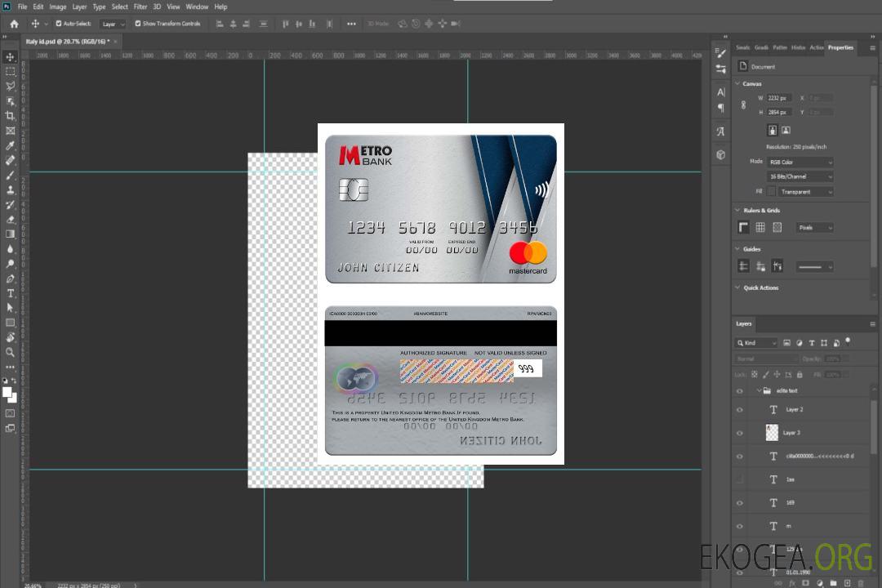The height and width of the screenshot is (588, 882).
Task: Collapse the 'edita text' layer group
Action: (x=758, y=390)
